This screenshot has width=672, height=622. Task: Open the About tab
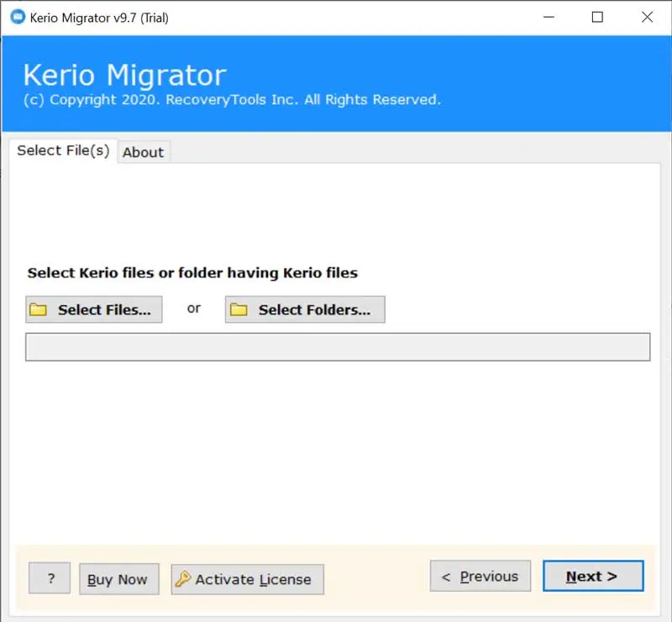[x=143, y=152]
